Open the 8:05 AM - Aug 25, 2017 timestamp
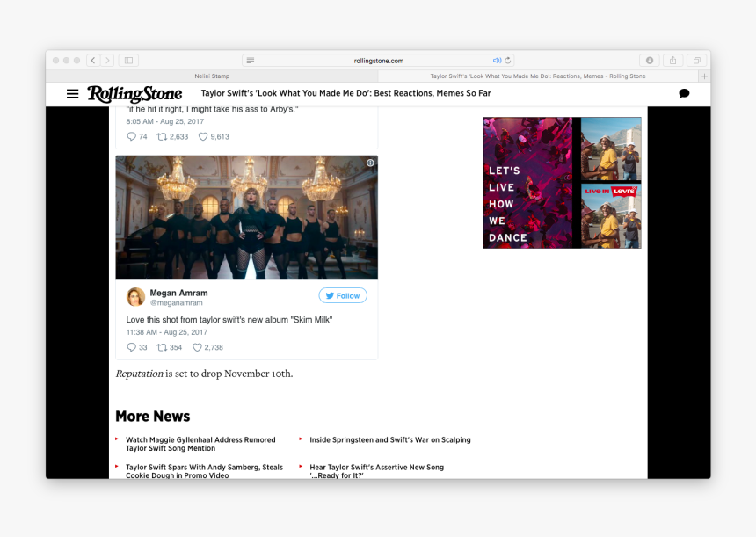 165,121
